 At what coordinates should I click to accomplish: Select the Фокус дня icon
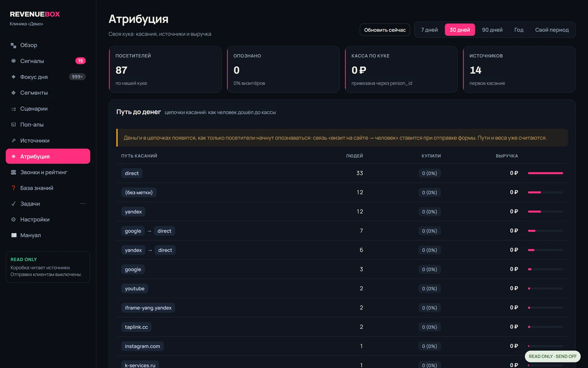[14, 77]
